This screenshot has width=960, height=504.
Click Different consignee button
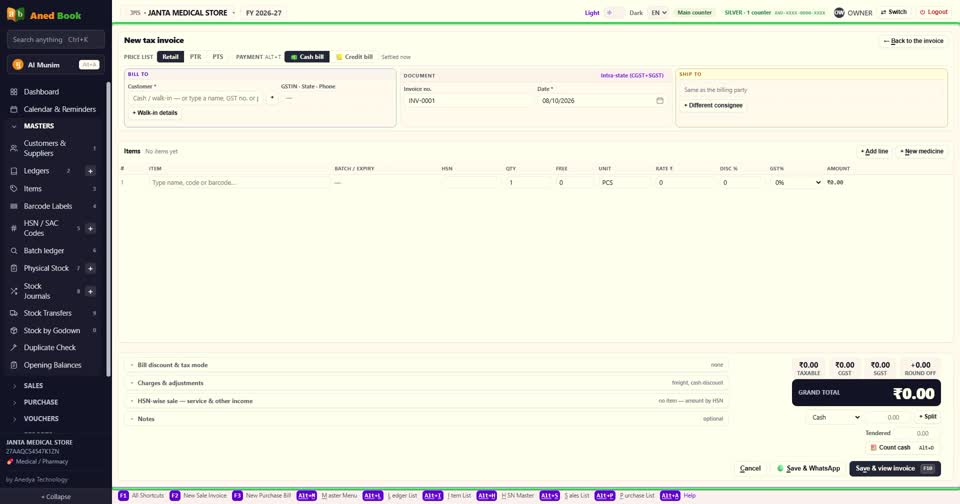[713, 105]
